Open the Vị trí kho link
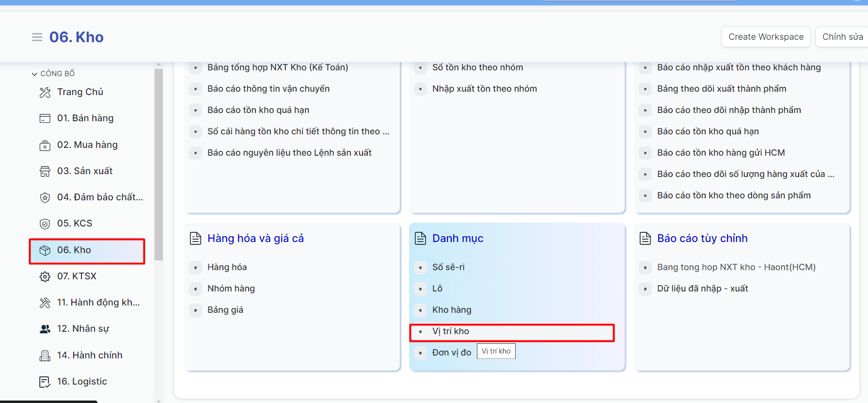 pos(451,331)
